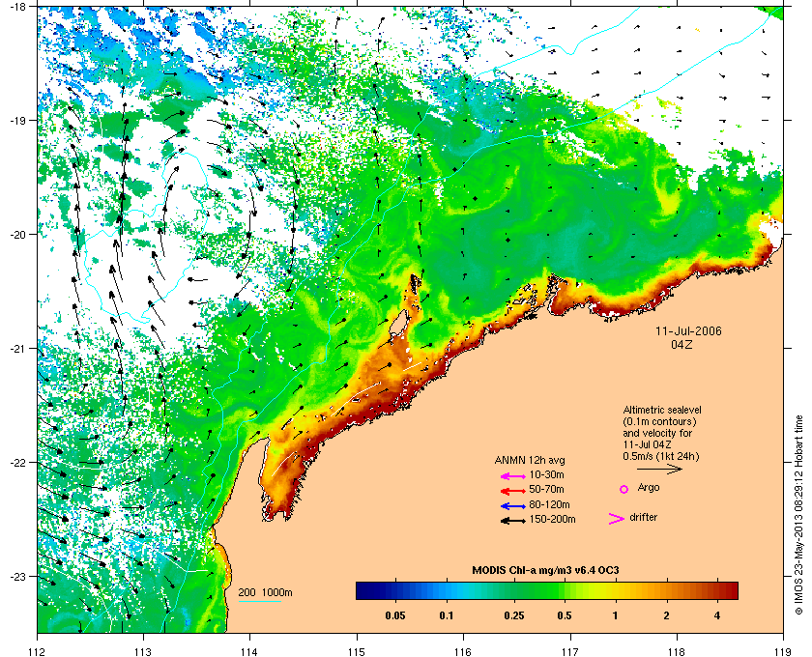The width and height of the screenshot is (812, 657).
Task: Click the -21 latitude axis label
Action: pyautogui.click(x=17, y=349)
